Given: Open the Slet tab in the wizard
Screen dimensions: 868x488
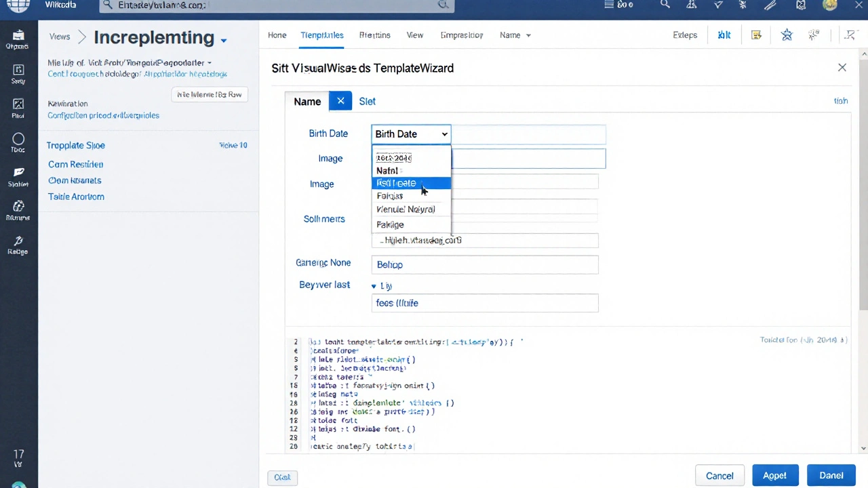Looking at the screenshot, I should pos(367,101).
